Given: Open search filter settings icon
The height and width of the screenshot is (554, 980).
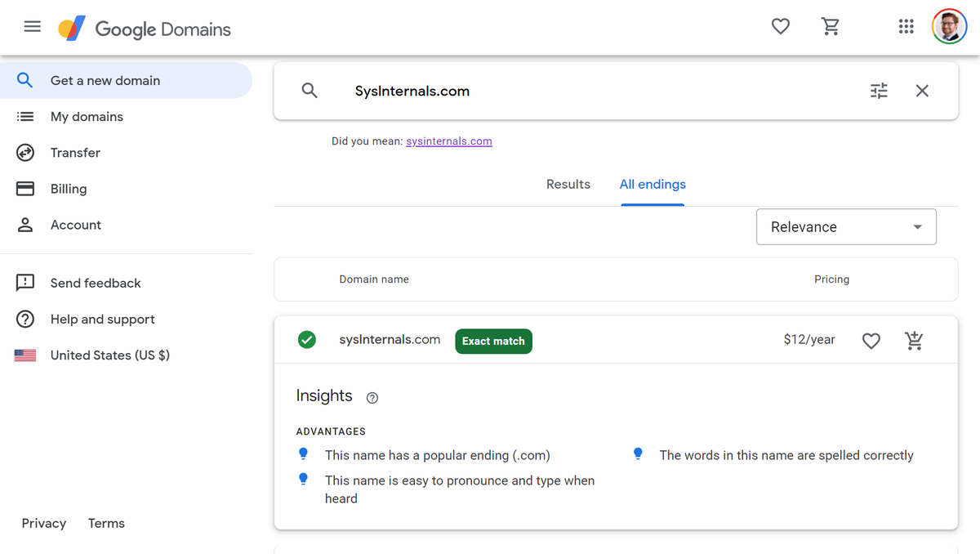Looking at the screenshot, I should 879,91.
